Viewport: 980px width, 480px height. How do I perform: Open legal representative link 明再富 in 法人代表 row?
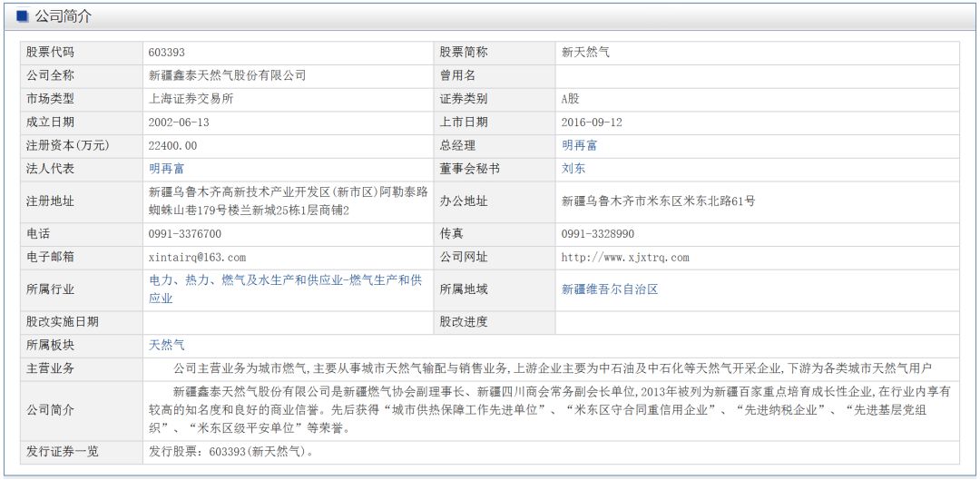pos(167,169)
